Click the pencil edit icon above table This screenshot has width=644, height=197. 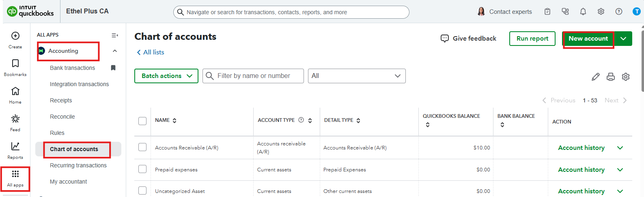[x=596, y=77]
